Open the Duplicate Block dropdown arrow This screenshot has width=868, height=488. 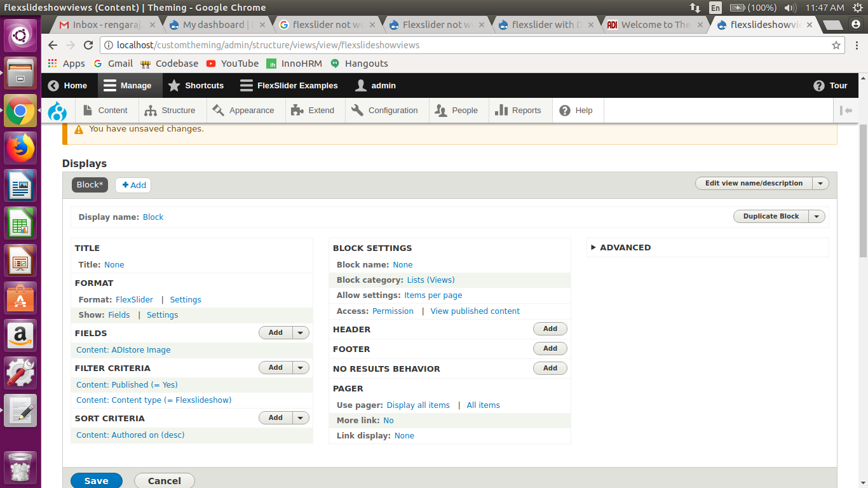[x=817, y=216]
